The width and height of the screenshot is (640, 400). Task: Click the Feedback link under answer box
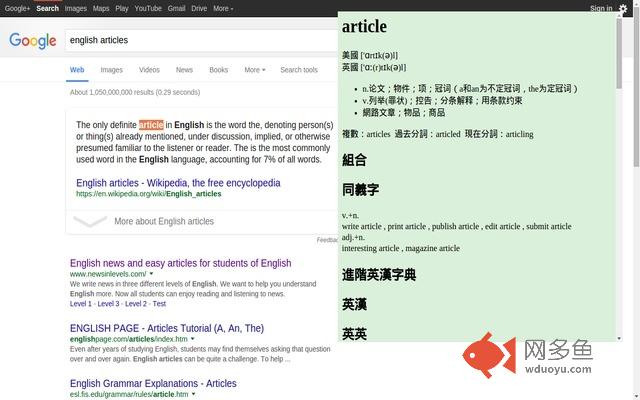327,240
